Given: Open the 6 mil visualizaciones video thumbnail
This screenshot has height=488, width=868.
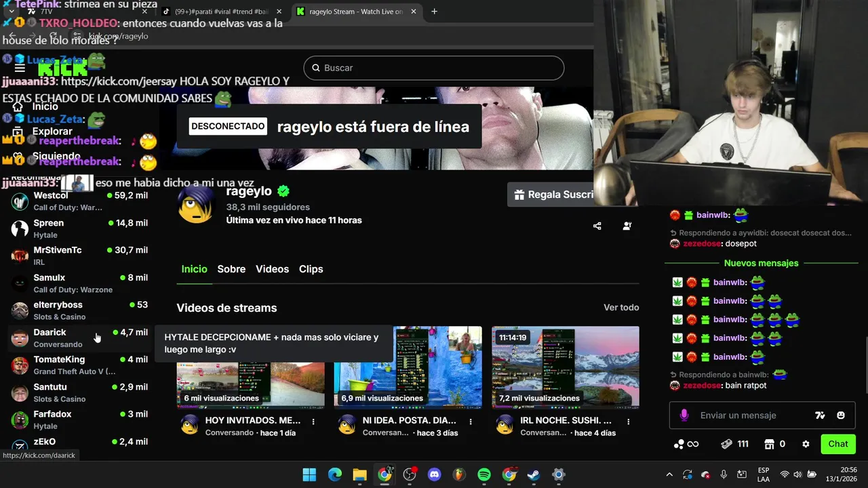Looking at the screenshot, I should pyautogui.click(x=250, y=385).
